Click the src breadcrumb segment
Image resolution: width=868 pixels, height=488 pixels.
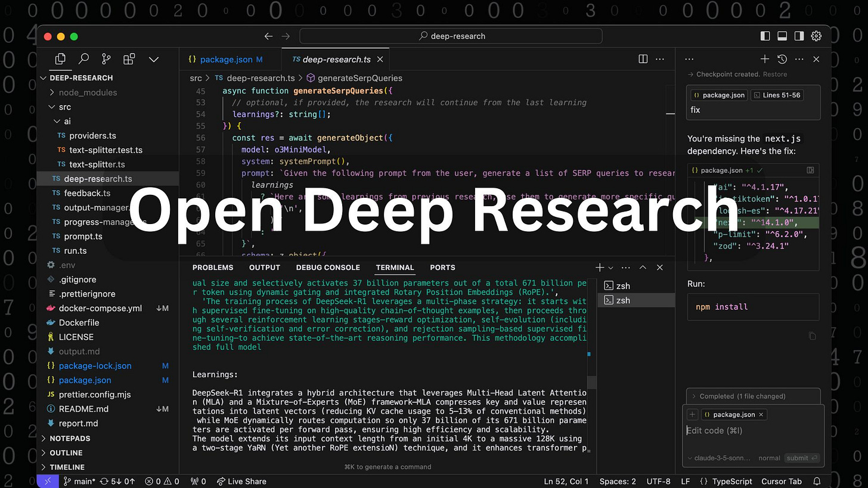tap(196, 78)
